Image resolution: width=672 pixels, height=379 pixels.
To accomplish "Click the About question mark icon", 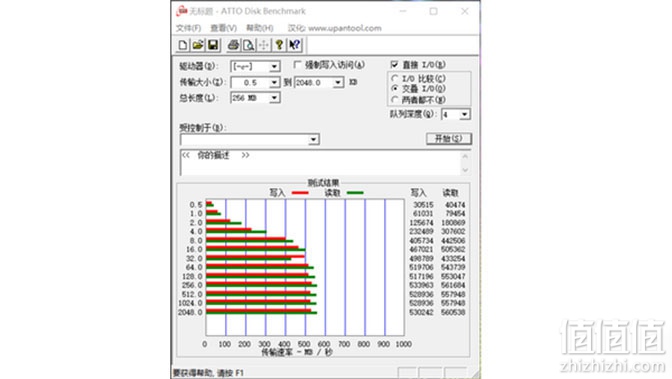I will pos(279,45).
